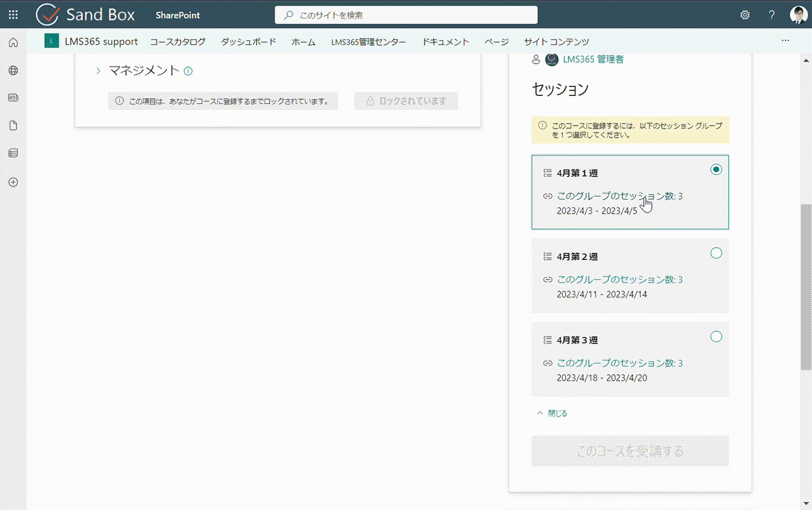Screen dimensions: 812x510
Task: Open ダッシュボード in site navigation
Action: pos(248,42)
